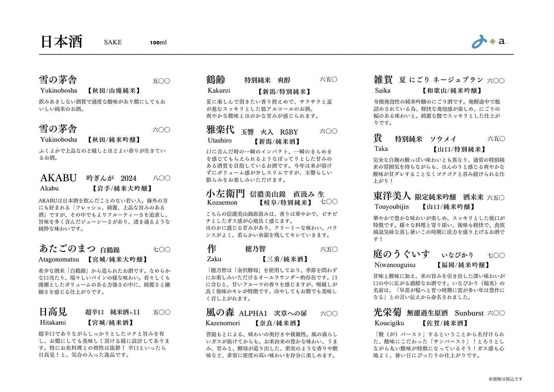This screenshot has height=392, width=554.
Task: Click '限定純米吟醸 酒未来' next to 東洋美人
Action: point(449,197)
